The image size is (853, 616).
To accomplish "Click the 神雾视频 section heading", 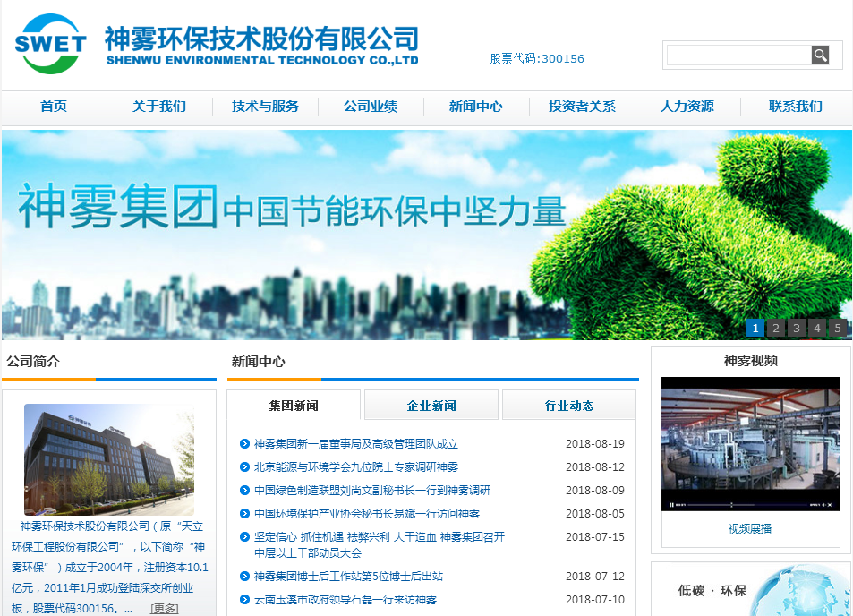I will [x=751, y=360].
